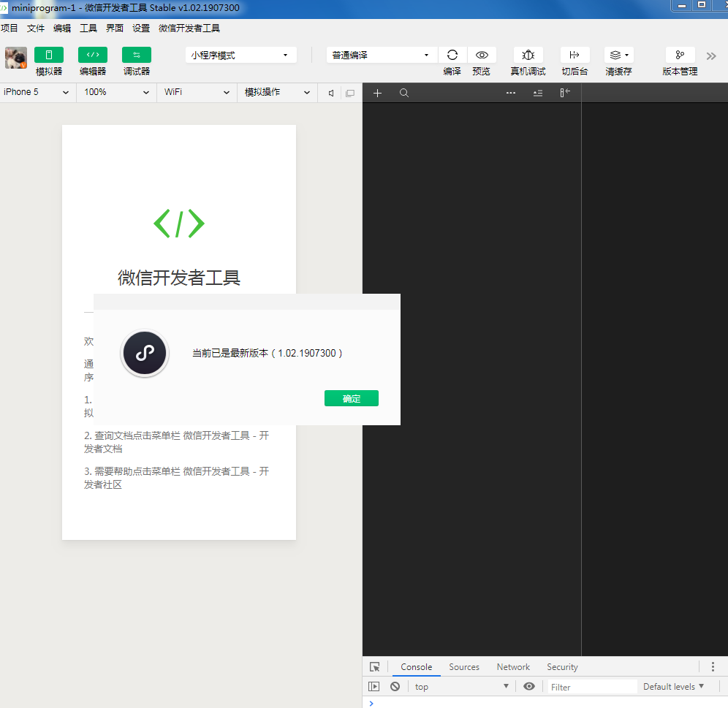Open the 文件 menu

click(x=36, y=28)
